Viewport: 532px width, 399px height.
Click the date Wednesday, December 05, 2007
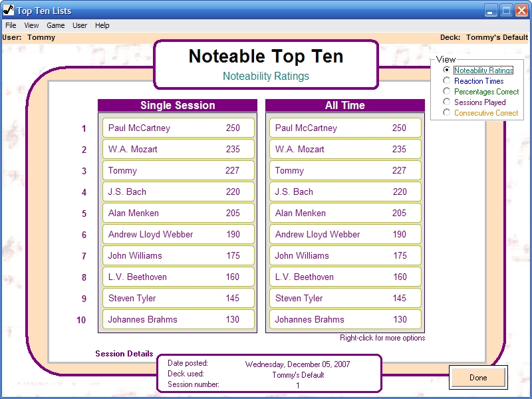click(297, 364)
